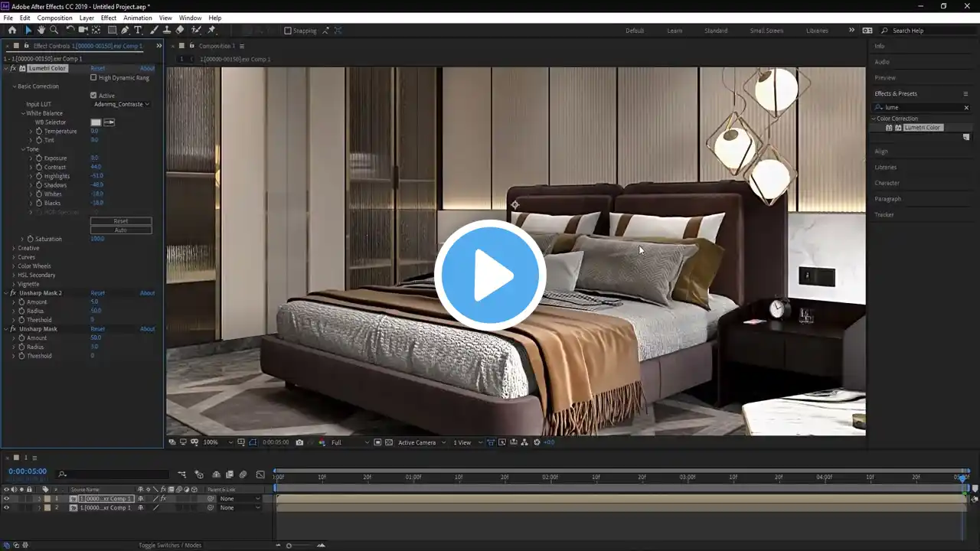Image resolution: width=980 pixels, height=551 pixels.
Task: Take a snapshot with the camera icon
Action: pyautogui.click(x=299, y=442)
